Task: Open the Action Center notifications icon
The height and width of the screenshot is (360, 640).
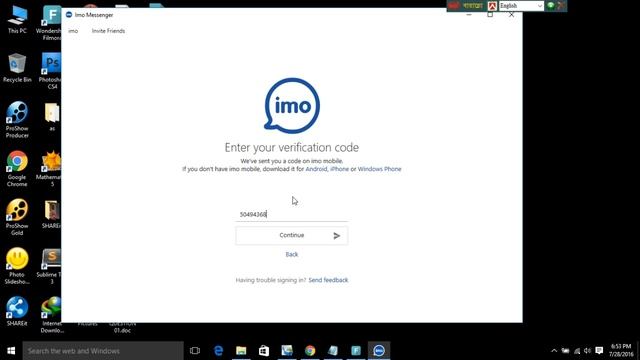Action: 599,351
